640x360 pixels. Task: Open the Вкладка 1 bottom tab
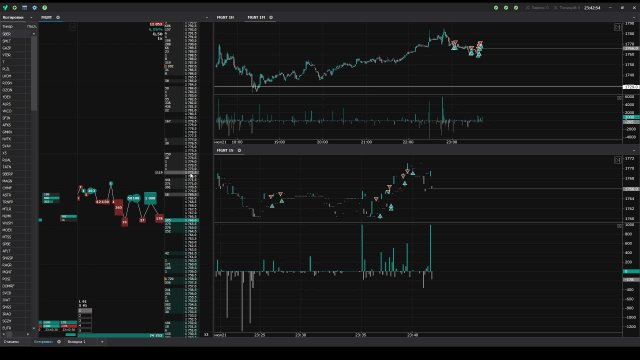coord(77,342)
